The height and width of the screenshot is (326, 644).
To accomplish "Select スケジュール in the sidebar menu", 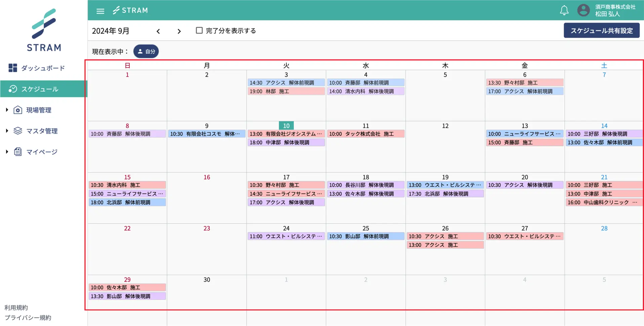I will [x=40, y=89].
